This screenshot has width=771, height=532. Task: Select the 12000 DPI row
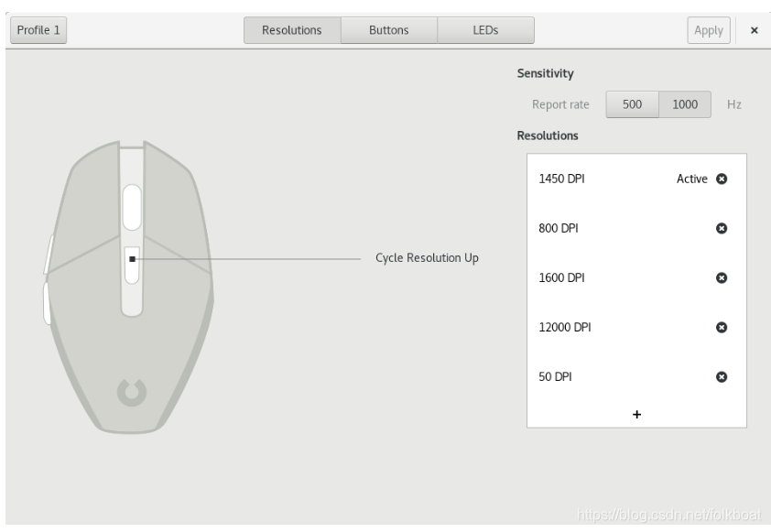(636, 328)
